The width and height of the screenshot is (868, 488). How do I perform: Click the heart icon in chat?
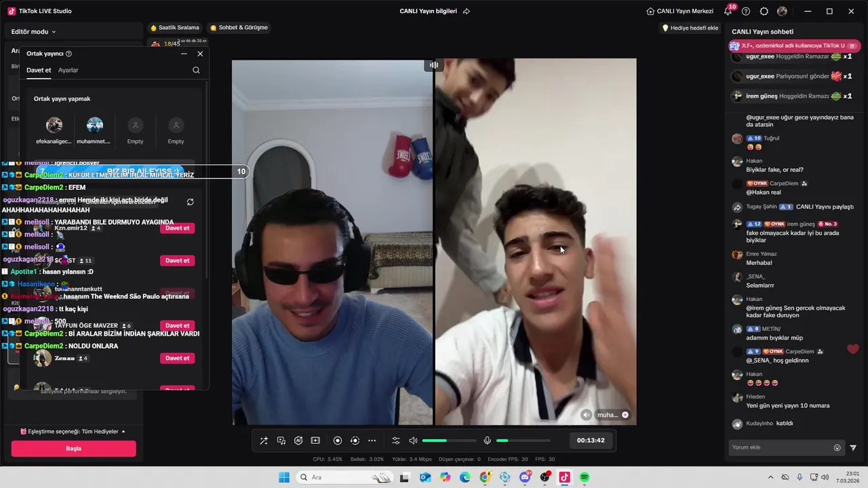point(853,349)
